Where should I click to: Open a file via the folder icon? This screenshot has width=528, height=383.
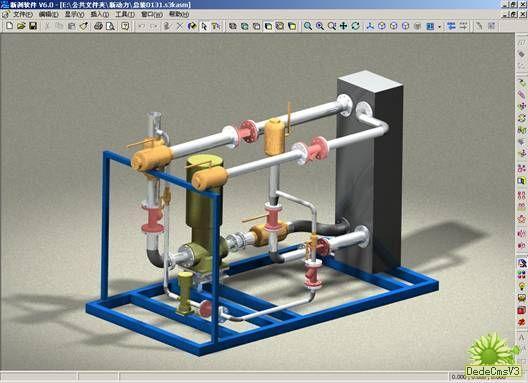pyautogui.click(x=21, y=26)
